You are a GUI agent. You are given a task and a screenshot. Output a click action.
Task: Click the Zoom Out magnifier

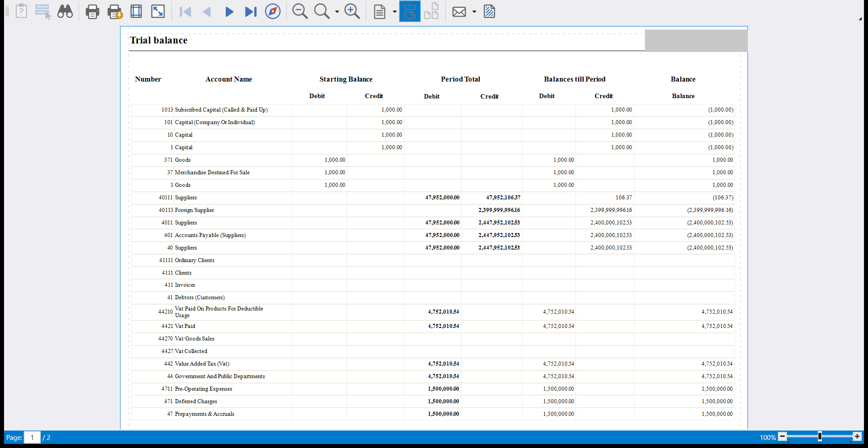coord(300,11)
